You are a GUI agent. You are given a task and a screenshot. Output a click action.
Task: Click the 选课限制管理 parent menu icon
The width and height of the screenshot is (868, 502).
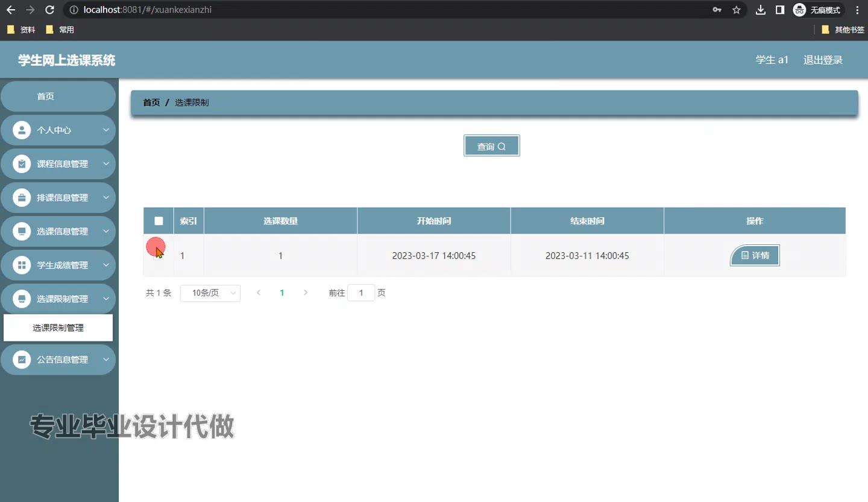pyautogui.click(x=22, y=299)
